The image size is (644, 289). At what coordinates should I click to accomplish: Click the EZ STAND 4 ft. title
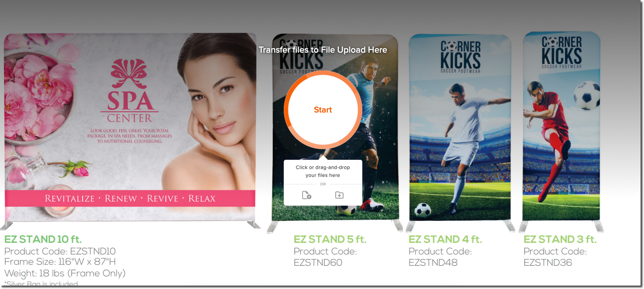coord(445,239)
